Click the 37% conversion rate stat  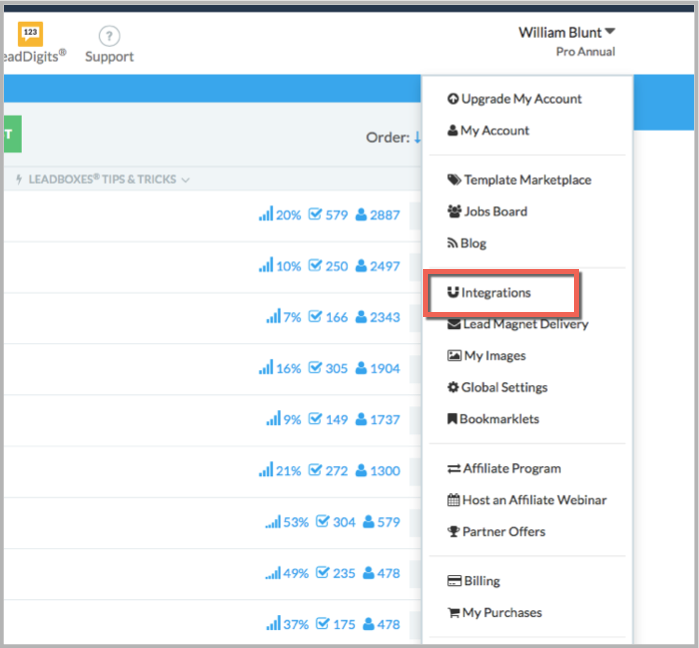pyautogui.click(x=288, y=624)
